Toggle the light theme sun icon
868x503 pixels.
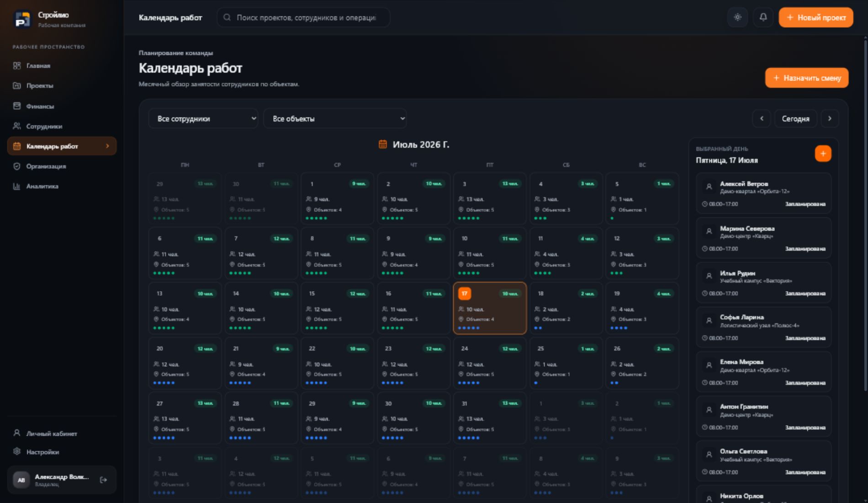[x=737, y=17]
